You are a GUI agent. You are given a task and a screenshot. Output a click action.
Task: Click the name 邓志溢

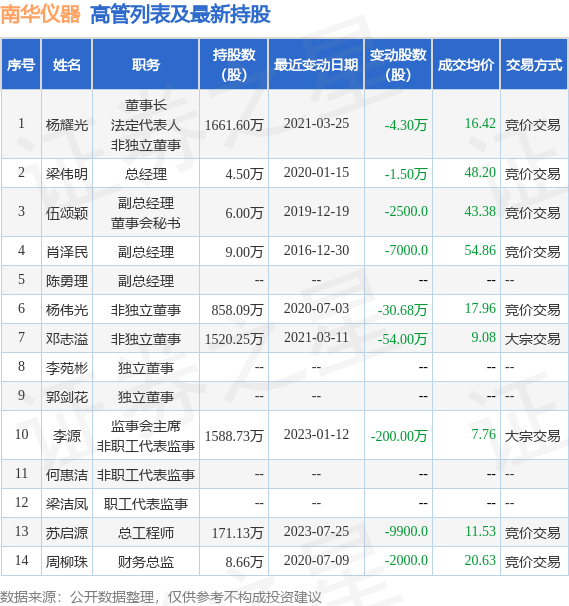[67, 339]
